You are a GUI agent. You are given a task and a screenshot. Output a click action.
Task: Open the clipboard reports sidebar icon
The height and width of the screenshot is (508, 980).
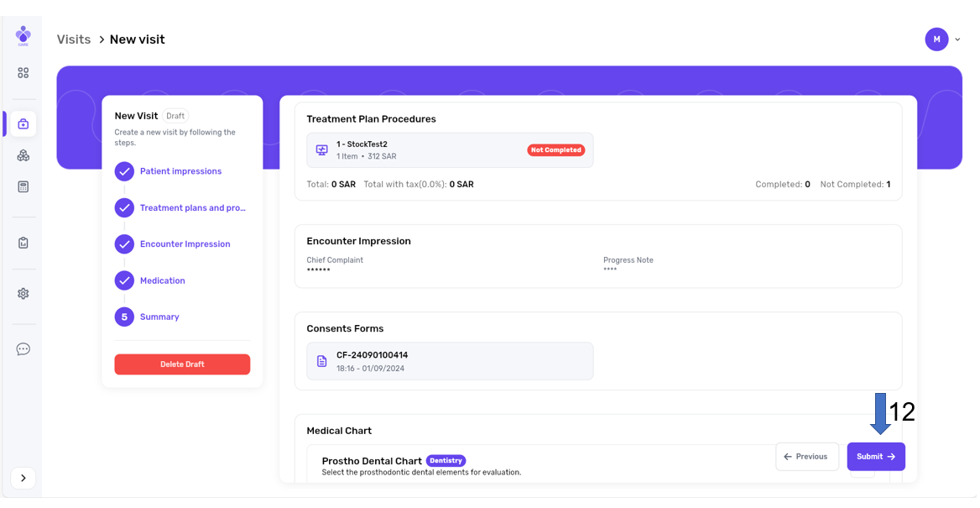23,243
